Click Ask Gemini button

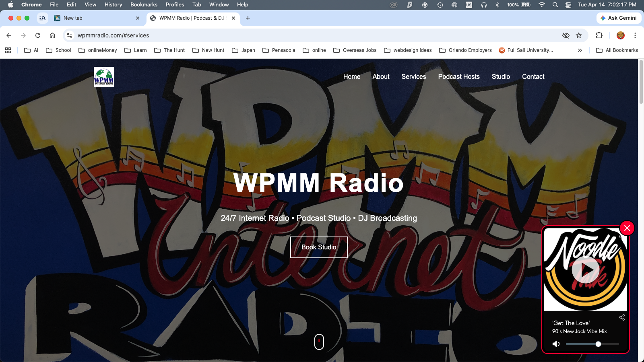pos(619,18)
